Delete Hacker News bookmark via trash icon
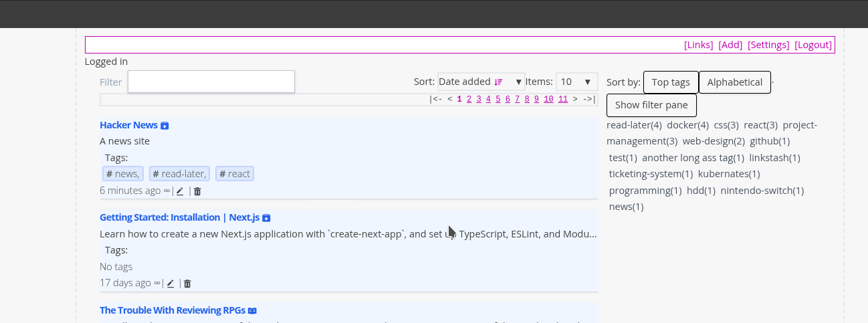Image resolution: width=868 pixels, height=323 pixels. click(x=197, y=191)
